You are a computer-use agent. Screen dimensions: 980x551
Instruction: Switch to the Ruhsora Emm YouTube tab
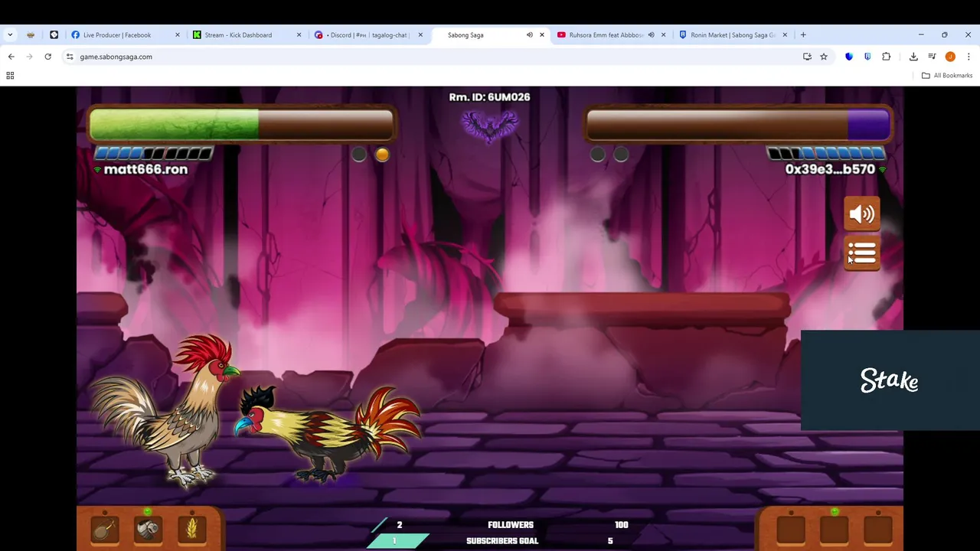pos(610,34)
